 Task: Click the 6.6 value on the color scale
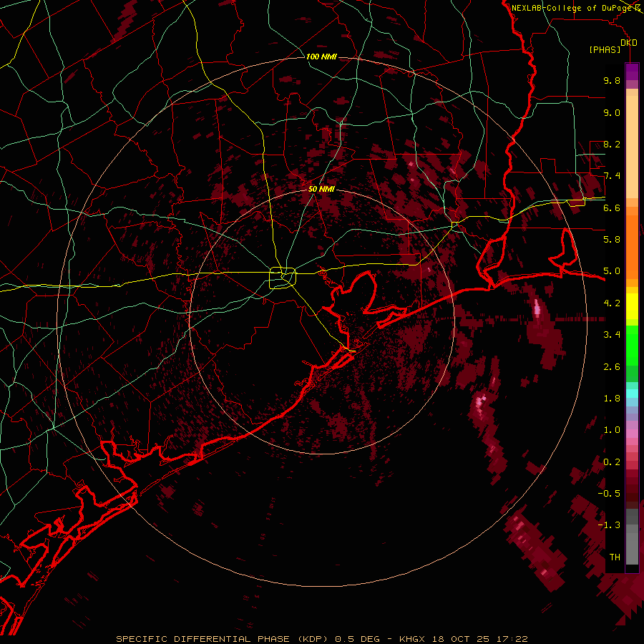(x=612, y=208)
